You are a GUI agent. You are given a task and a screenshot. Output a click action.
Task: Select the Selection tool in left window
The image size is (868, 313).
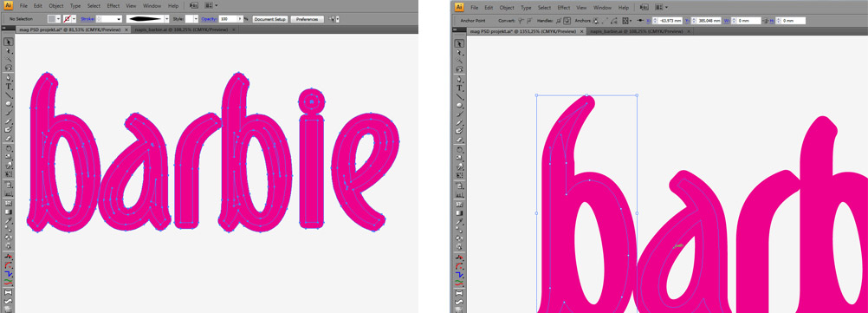point(8,42)
